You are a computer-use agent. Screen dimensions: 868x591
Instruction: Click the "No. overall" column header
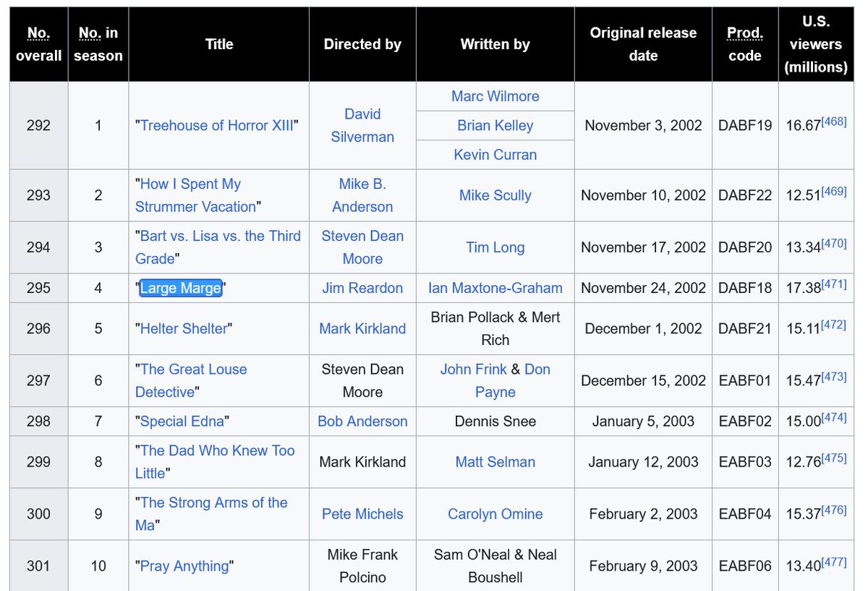click(x=39, y=44)
